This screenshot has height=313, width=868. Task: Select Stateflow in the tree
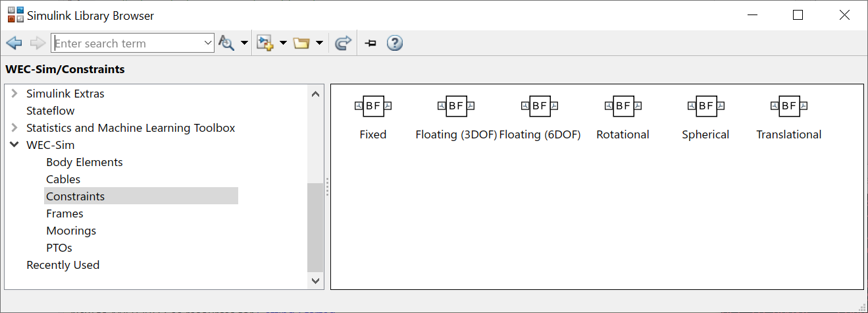tap(51, 111)
